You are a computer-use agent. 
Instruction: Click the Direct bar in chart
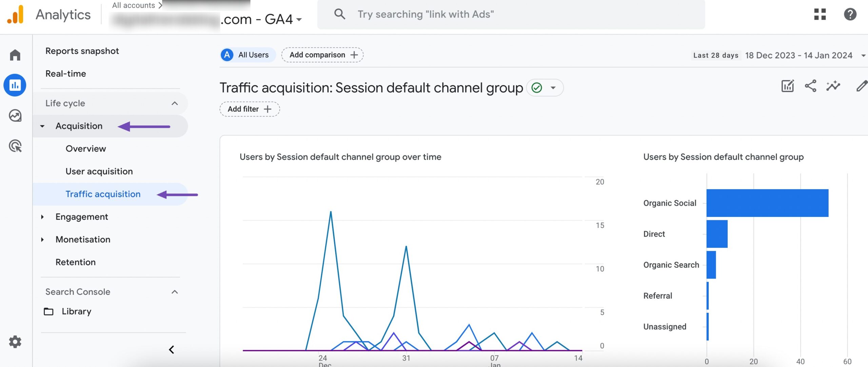717,234
